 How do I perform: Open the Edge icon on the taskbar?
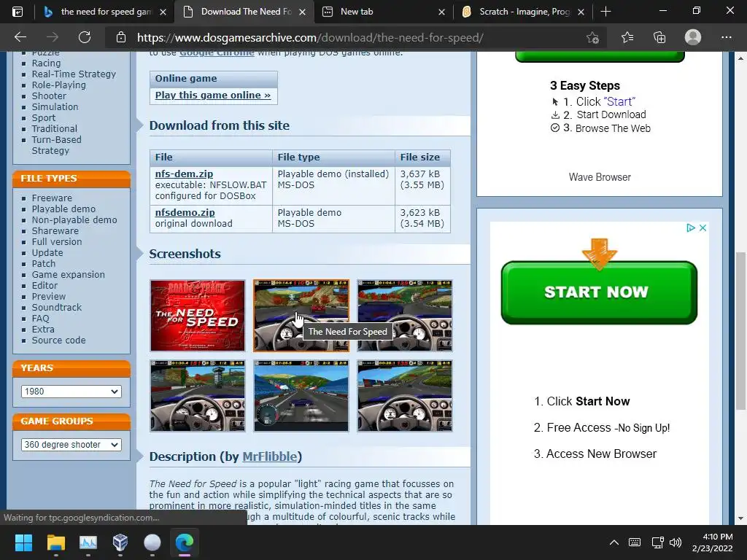click(185, 542)
